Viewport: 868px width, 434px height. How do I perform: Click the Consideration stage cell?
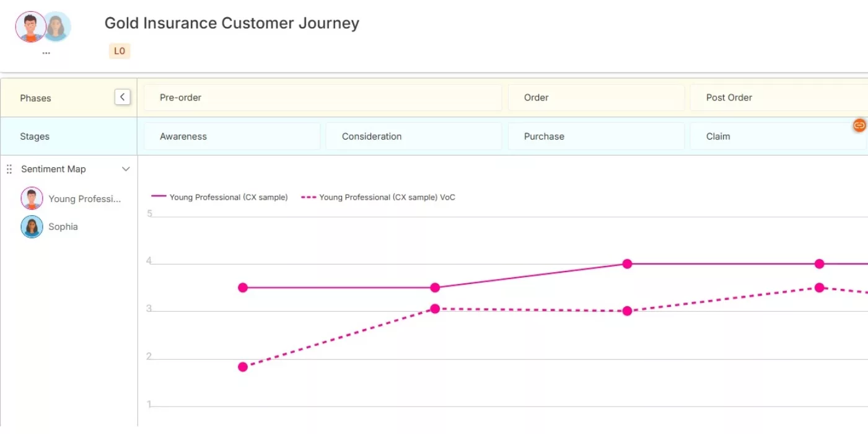[413, 136]
